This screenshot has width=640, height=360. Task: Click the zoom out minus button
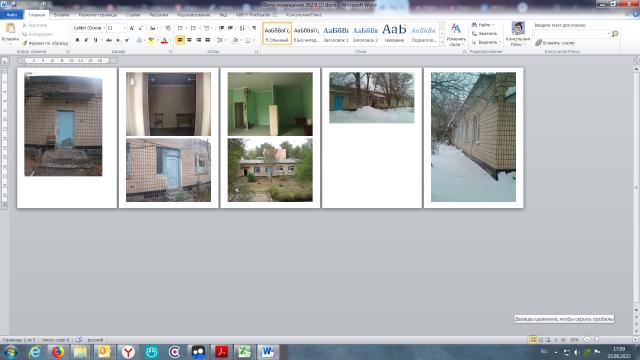[x=587, y=340]
